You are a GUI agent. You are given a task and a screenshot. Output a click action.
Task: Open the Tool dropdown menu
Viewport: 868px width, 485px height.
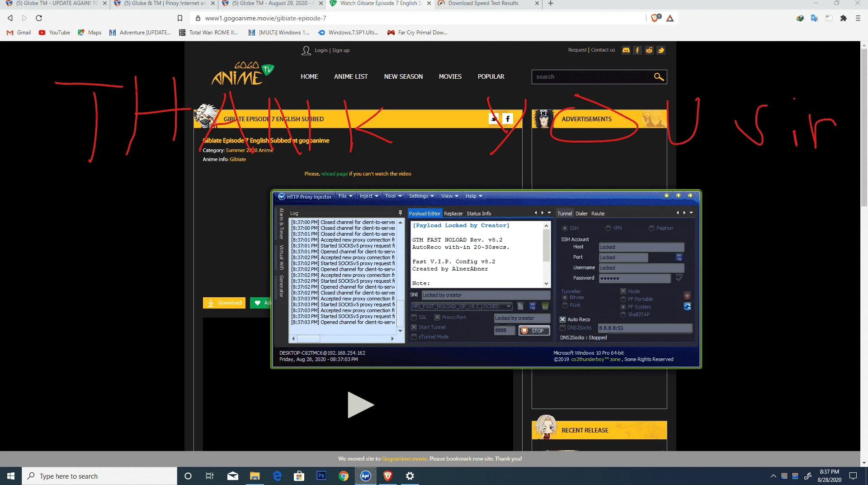393,196
